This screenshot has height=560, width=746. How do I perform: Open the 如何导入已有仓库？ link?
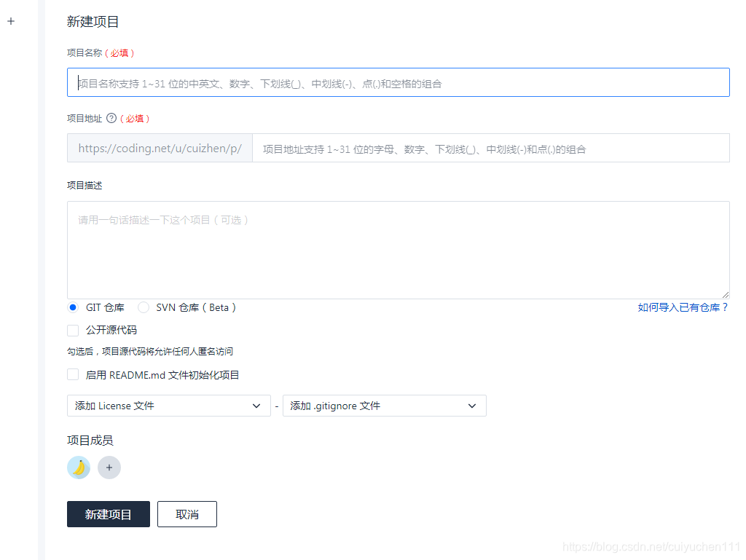pyautogui.click(x=683, y=307)
